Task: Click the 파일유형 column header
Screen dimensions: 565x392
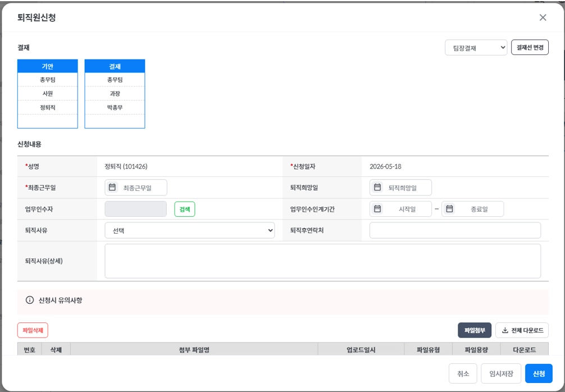Action: tap(429, 349)
